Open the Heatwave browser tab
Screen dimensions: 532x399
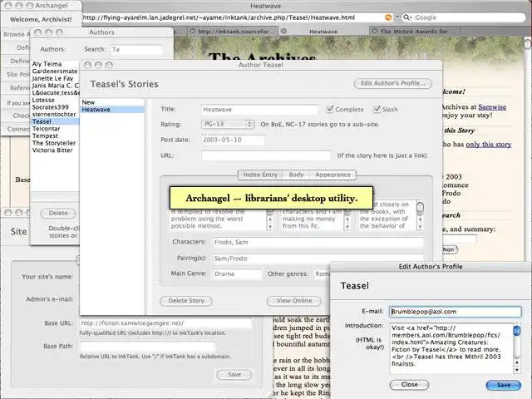click(323, 32)
